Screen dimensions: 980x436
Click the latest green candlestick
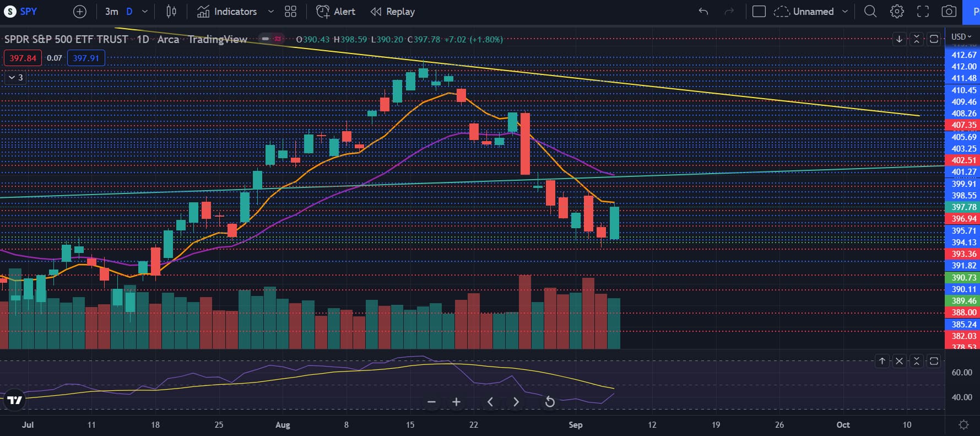(614, 223)
